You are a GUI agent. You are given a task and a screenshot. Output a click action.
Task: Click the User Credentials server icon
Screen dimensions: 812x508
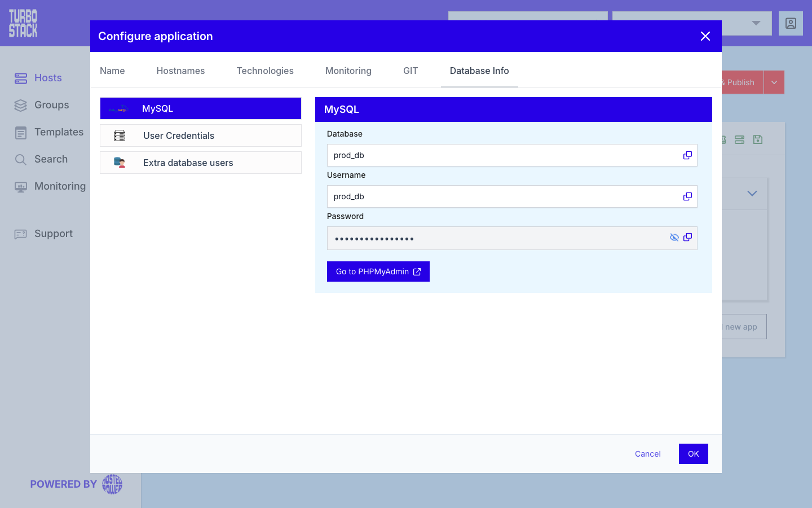[120, 135]
